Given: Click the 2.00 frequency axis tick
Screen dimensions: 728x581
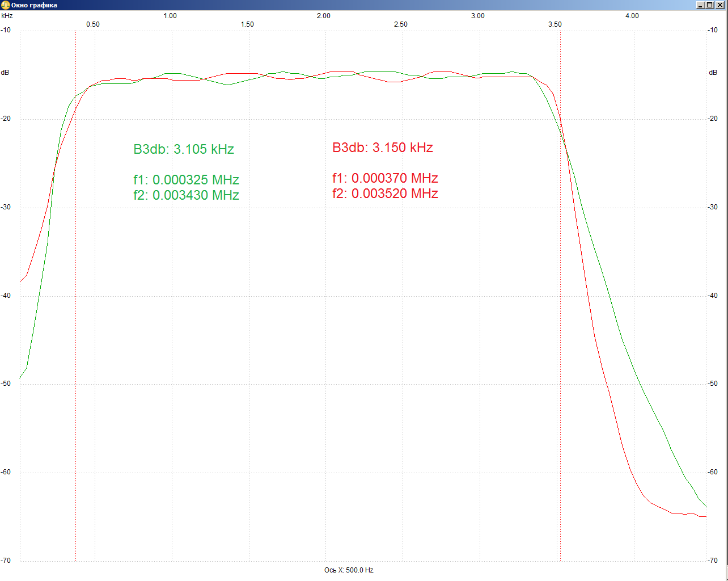Looking at the screenshot, I should (x=324, y=16).
